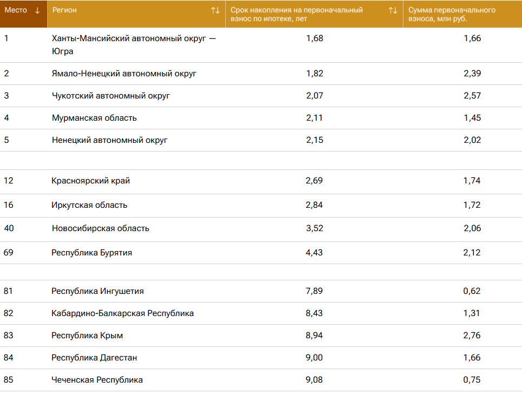Click the sort arrows icon in Регион header

tap(215, 10)
